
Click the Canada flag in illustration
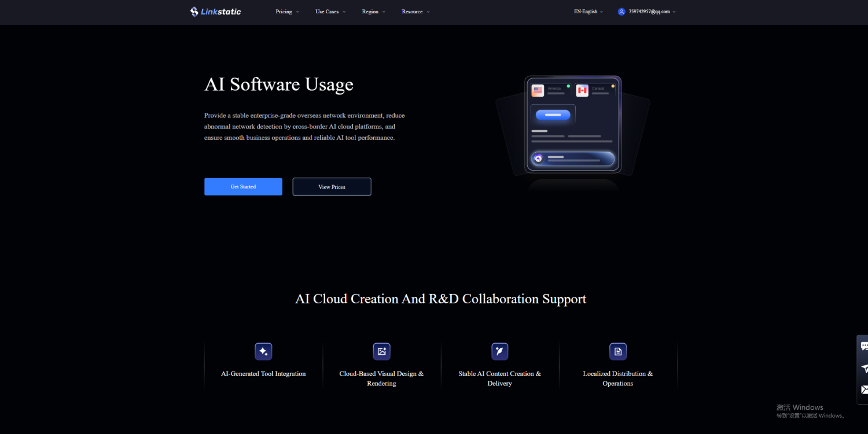click(x=582, y=91)
